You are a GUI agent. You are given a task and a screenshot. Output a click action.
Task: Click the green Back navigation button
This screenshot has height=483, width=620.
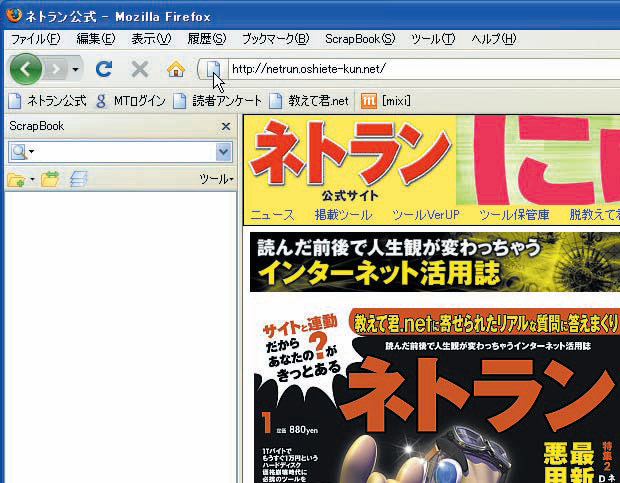[x=26, y=70]
